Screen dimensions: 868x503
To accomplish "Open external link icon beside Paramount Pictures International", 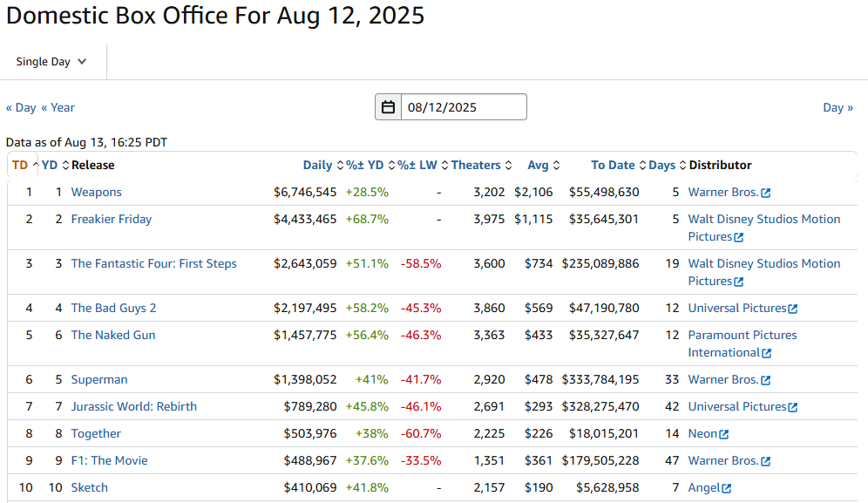I will coord(767,353).
